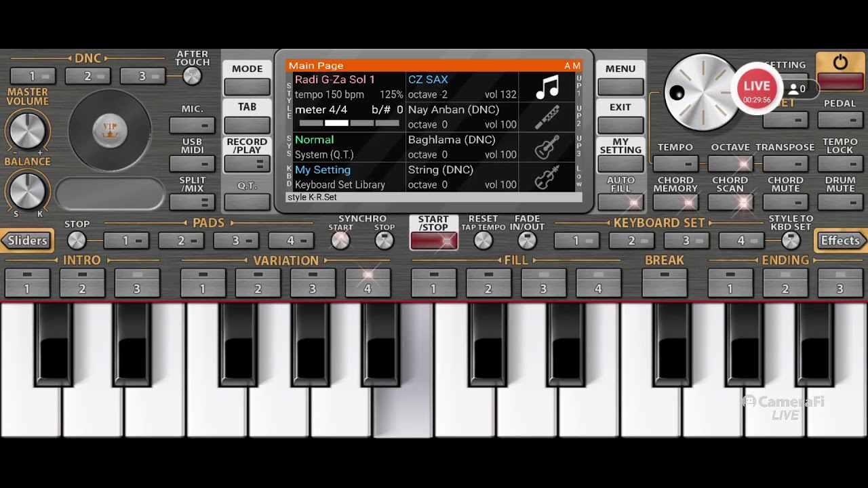Select Pad 4 button

pos(291,240)
